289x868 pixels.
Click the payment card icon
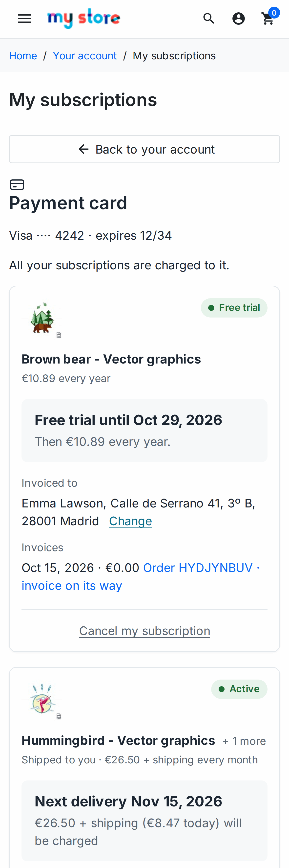click(x=17, y=185)
